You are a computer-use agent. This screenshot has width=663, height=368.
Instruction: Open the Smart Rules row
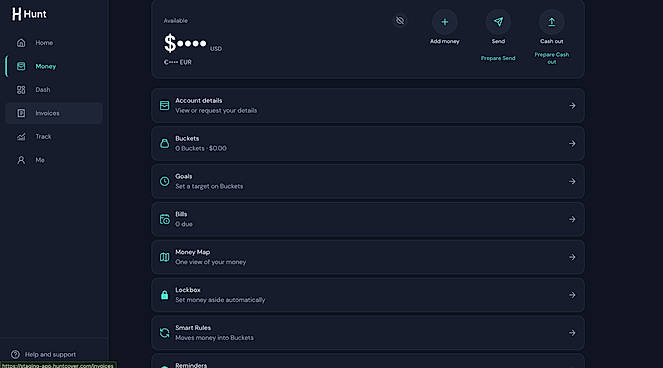click(x=368, y=333)
